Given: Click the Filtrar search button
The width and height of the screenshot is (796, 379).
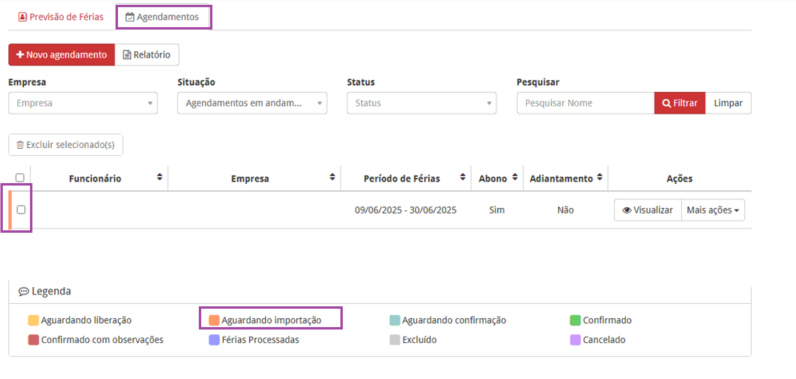Looking at the screenshot, I should tap(680, 103).
